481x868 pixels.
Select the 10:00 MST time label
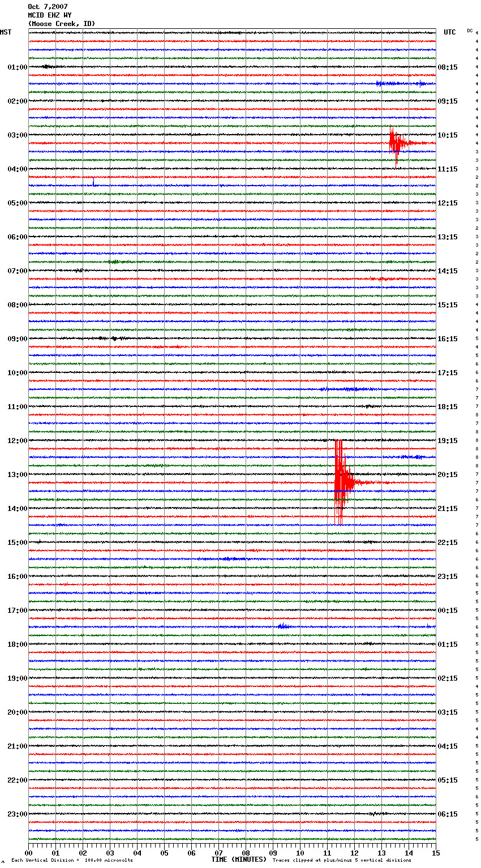coord(18,373)
